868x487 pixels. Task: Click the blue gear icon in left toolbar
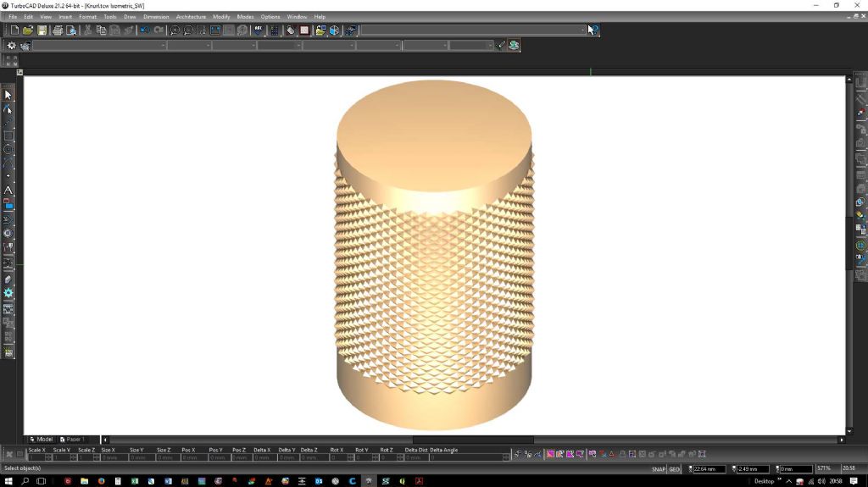pyautogui.click(x=8, y=293)
